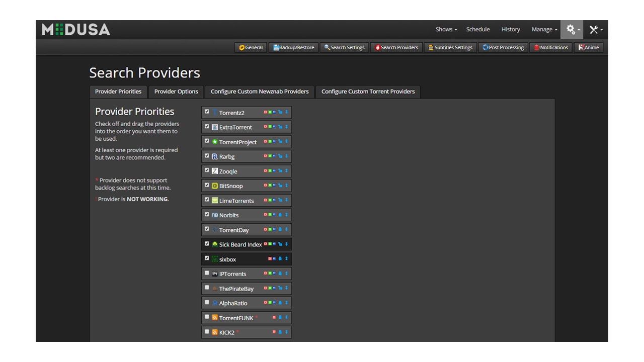Open the Manage dropdown in navbar

tap(544, 30)
